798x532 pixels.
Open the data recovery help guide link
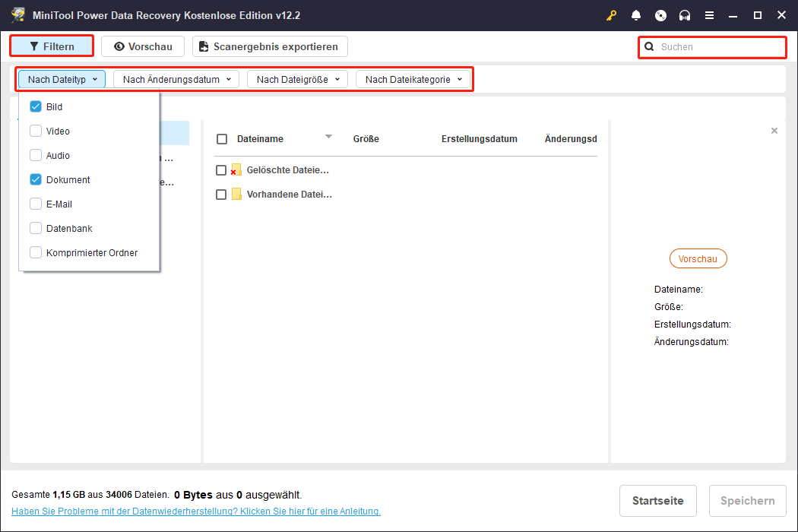(x=196, y=511)
